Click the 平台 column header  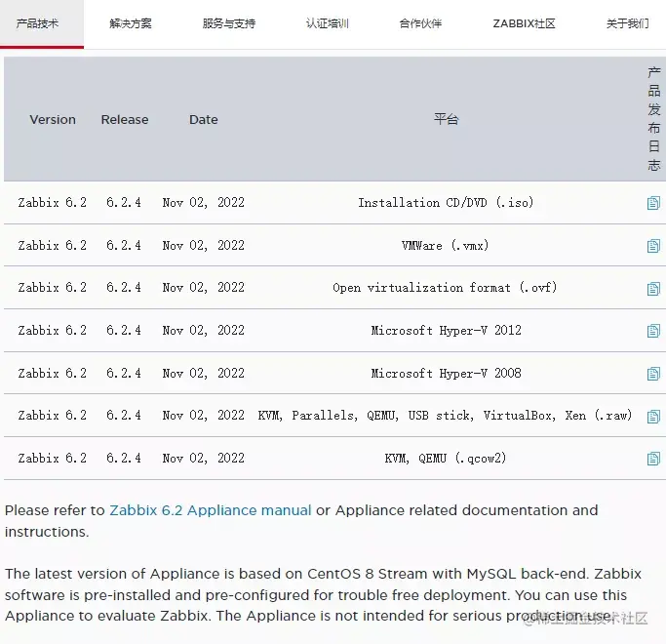tap(446, 119)
